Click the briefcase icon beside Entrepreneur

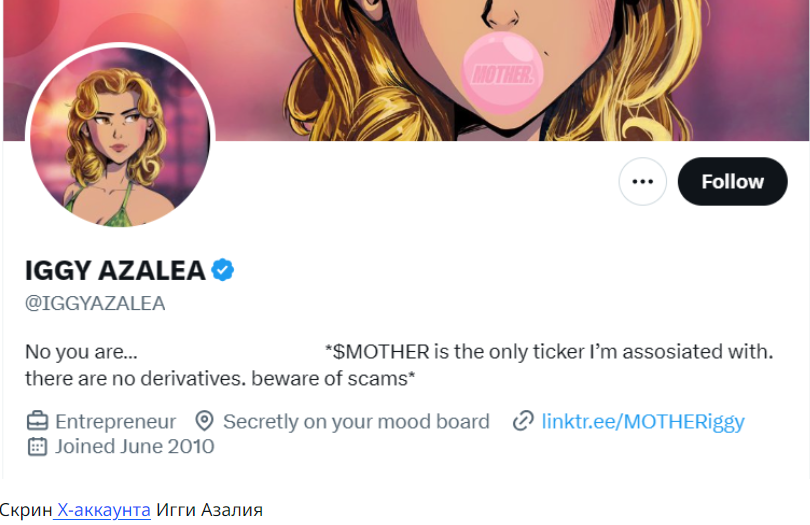[x=37, y=421]
